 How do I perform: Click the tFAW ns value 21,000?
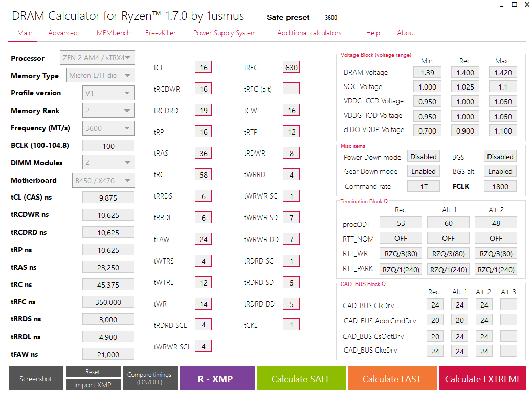pyautogui.click(x=108, y=354)
